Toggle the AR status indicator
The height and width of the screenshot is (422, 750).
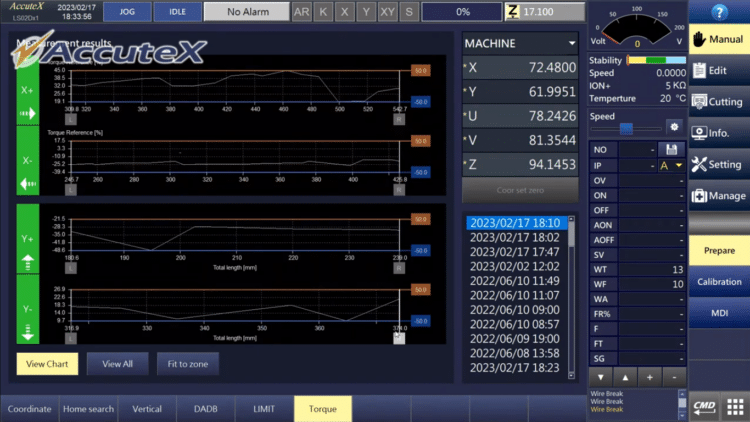[x=301, y=12]
